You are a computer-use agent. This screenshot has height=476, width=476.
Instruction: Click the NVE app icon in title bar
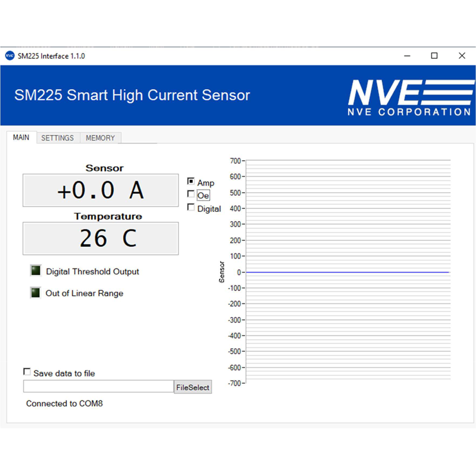click(x=10, y=56)
